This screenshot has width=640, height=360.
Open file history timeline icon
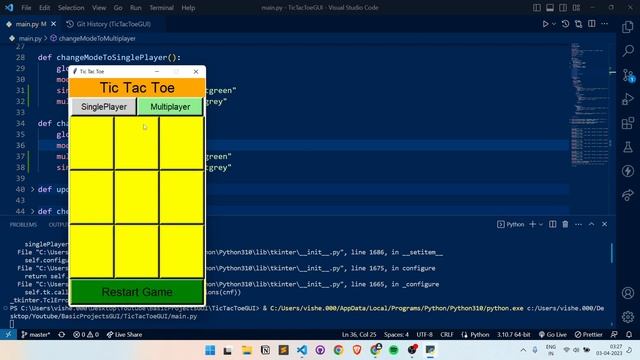click(x=565, y=24)
